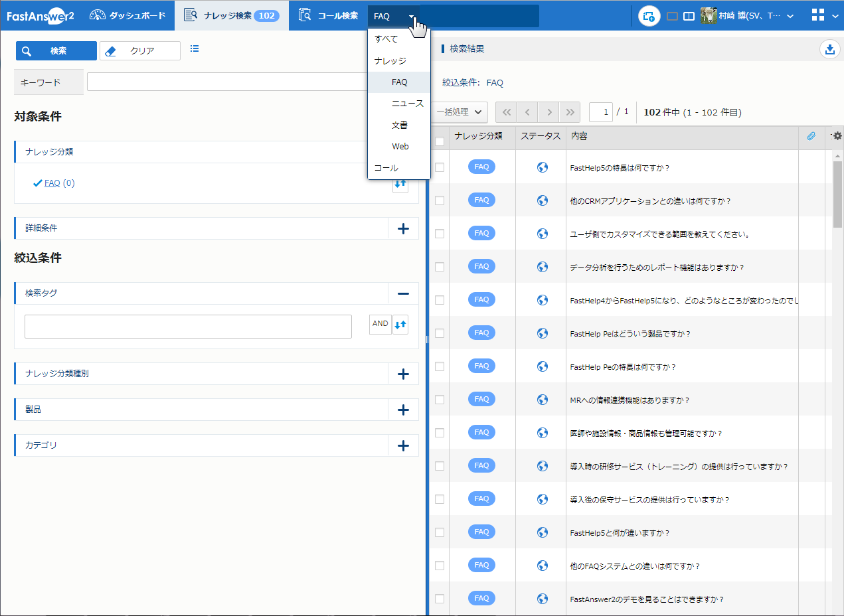Go to the next results page arrow
844x616 pixels.
pos(549,112)
